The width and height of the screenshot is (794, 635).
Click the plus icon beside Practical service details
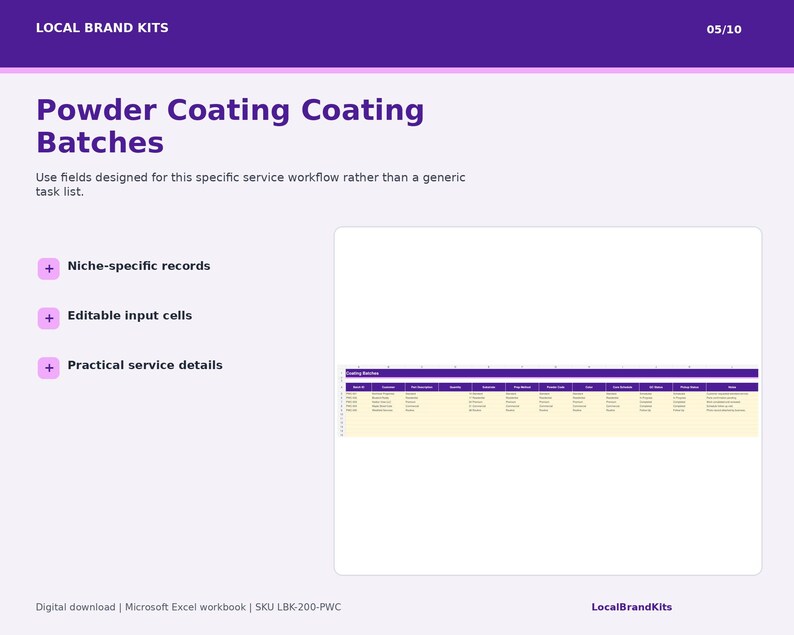coord(49,368)
